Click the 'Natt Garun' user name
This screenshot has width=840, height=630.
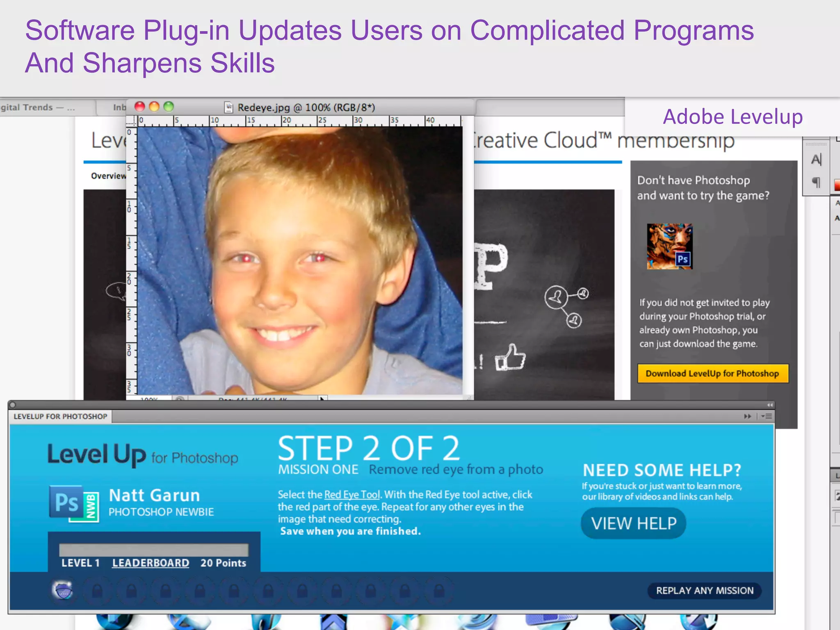[154, 495]
